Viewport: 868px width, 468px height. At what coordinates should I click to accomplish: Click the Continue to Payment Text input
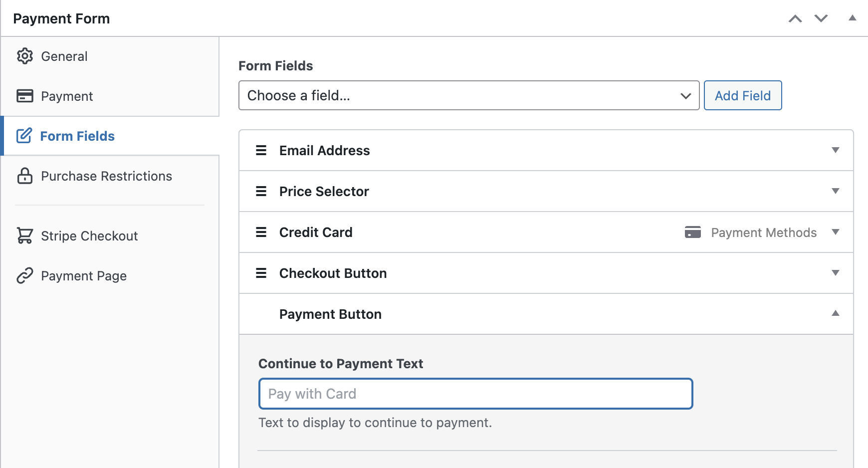pyautogui.click(x=475, y=394)
